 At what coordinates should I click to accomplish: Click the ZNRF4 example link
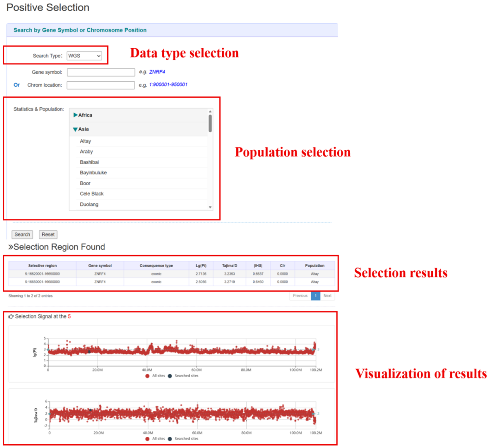[157, 72]
